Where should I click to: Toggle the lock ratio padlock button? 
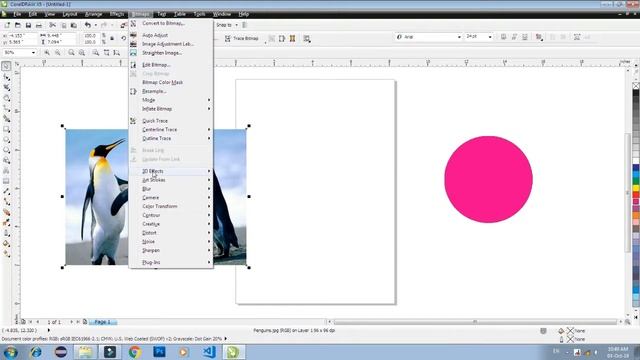coord(112,38)
